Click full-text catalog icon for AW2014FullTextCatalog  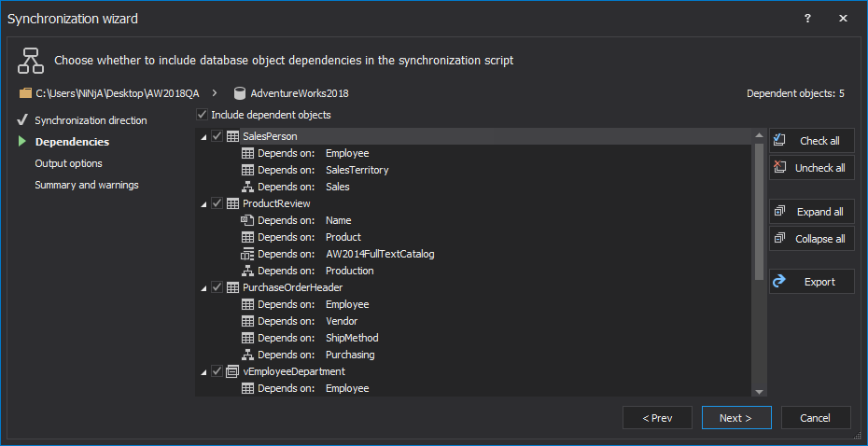tap(247, 254)
